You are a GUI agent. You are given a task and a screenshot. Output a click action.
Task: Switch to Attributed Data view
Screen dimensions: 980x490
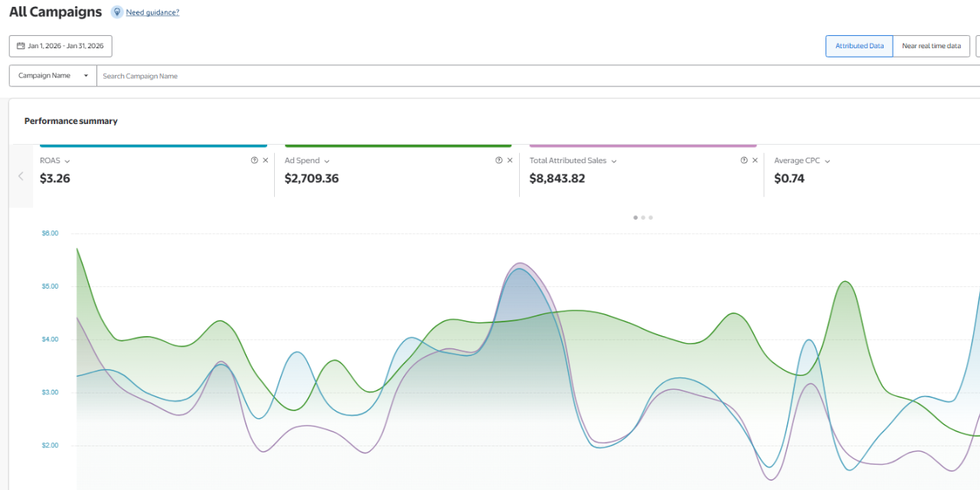tap(859, 46)
